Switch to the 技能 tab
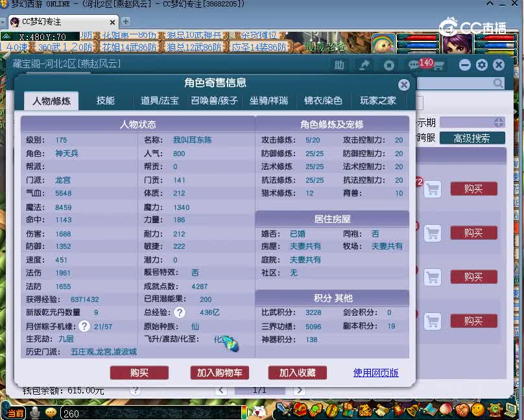 coord(105,100)
